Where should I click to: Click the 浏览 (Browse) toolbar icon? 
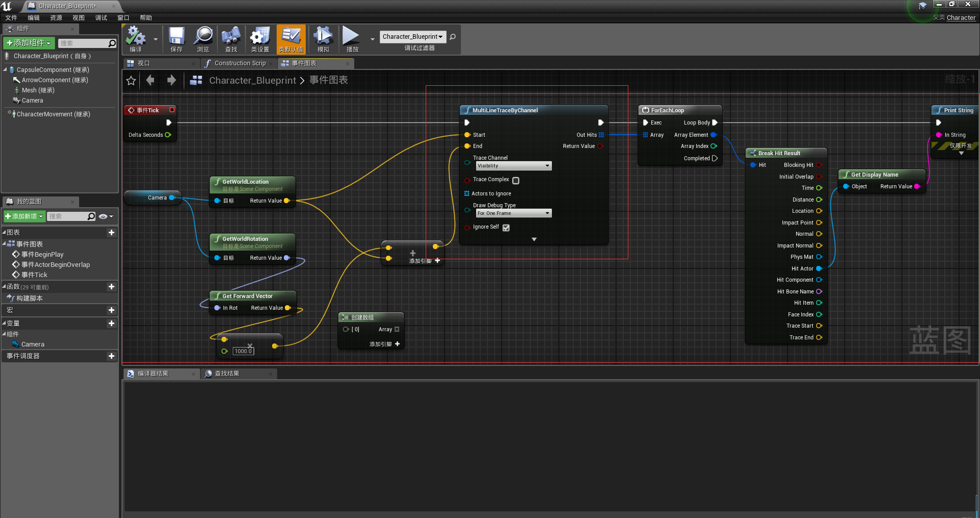[203, 39]
